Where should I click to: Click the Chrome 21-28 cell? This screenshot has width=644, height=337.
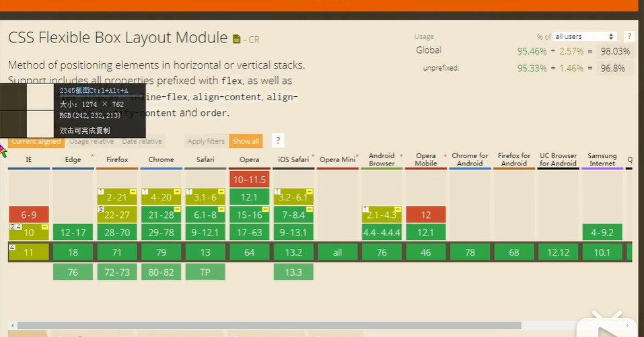pos(161,215)
